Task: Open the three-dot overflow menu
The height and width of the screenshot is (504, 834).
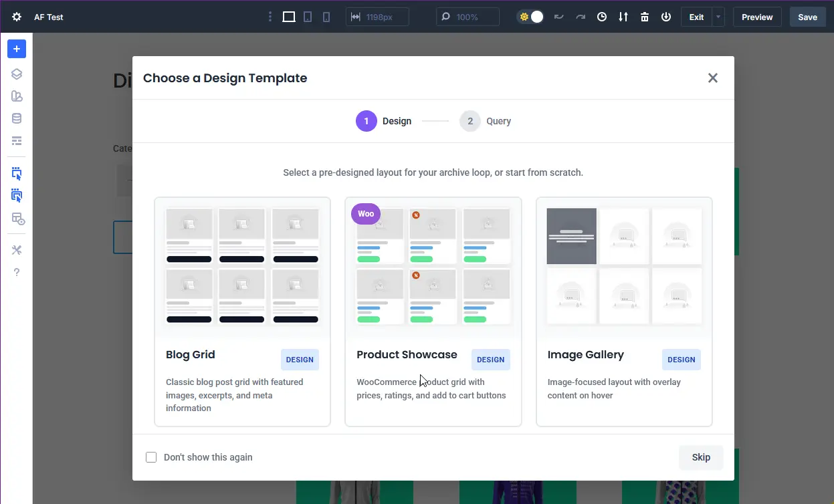Action: coord(270,15)
